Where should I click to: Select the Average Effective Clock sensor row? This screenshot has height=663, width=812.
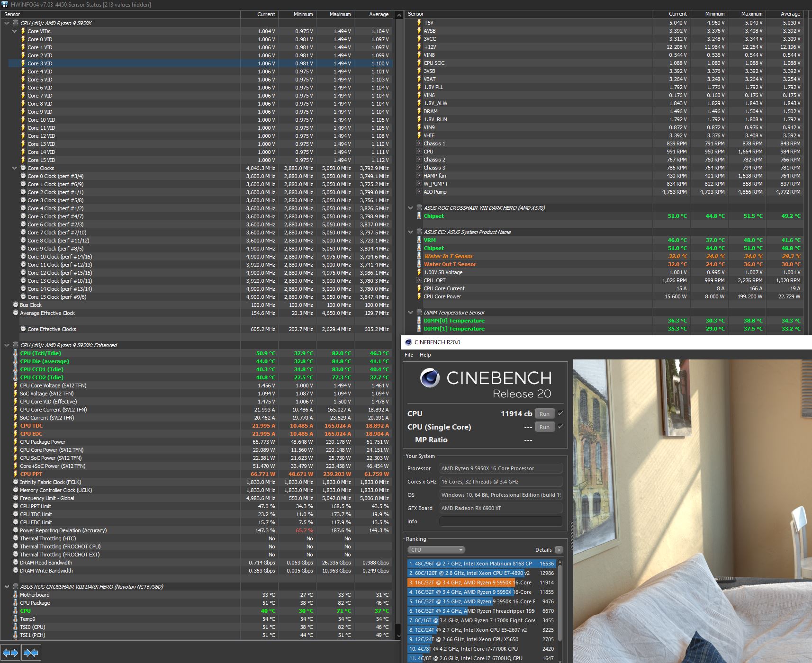pos(200,313)
